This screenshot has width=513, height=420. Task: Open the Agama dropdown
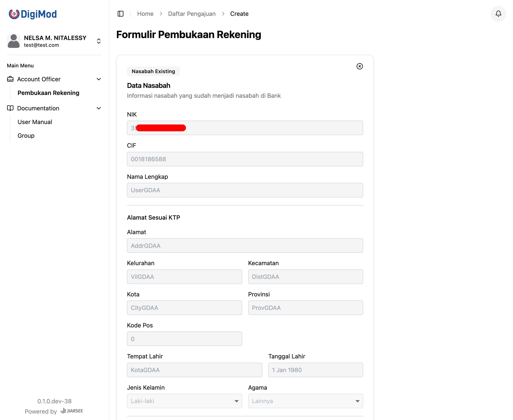(x=305, y=401)
